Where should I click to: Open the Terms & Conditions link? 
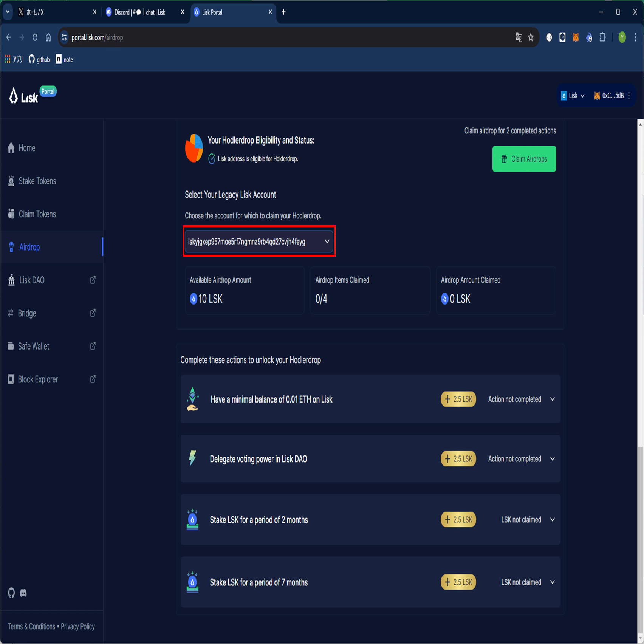(31, 626)
